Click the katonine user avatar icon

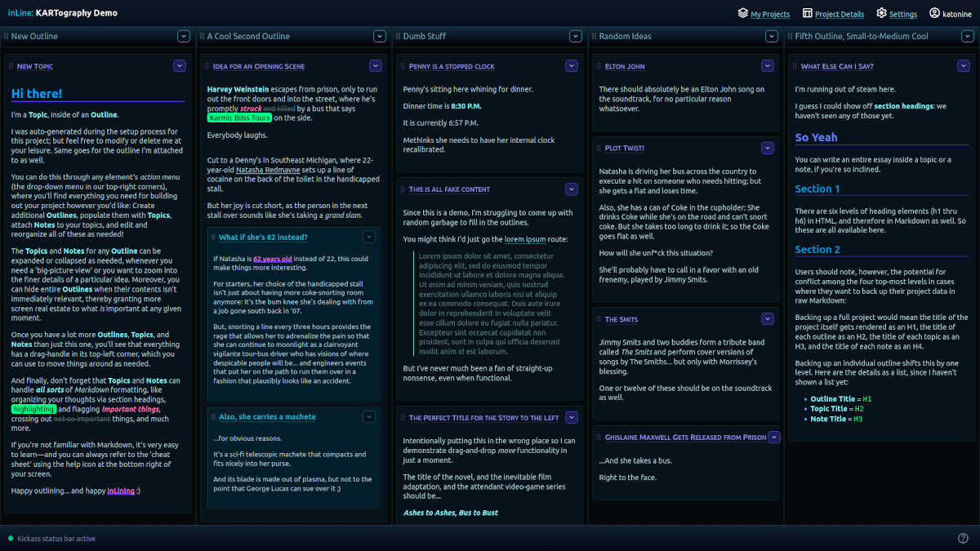935,13
